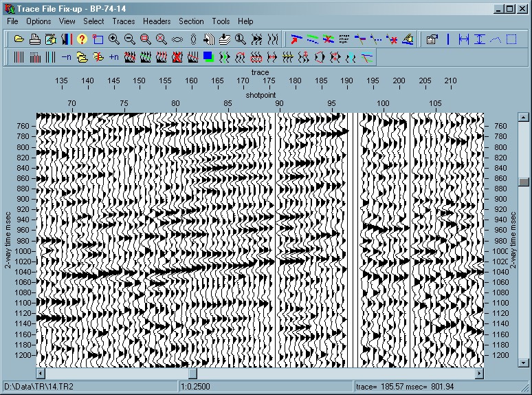Screen dimensions: 532x395
Task: Click the open file folder icon
Action: click(x=19, y=39)
